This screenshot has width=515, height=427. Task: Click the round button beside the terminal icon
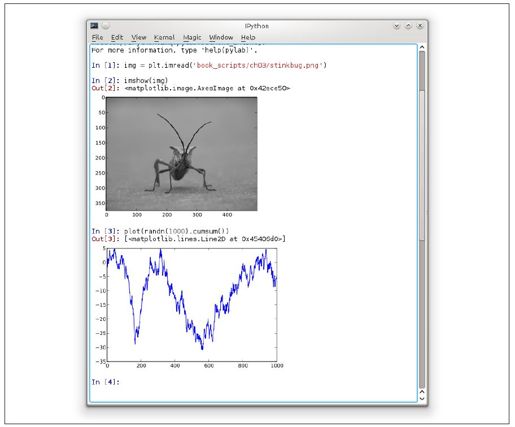pos(105,26)
